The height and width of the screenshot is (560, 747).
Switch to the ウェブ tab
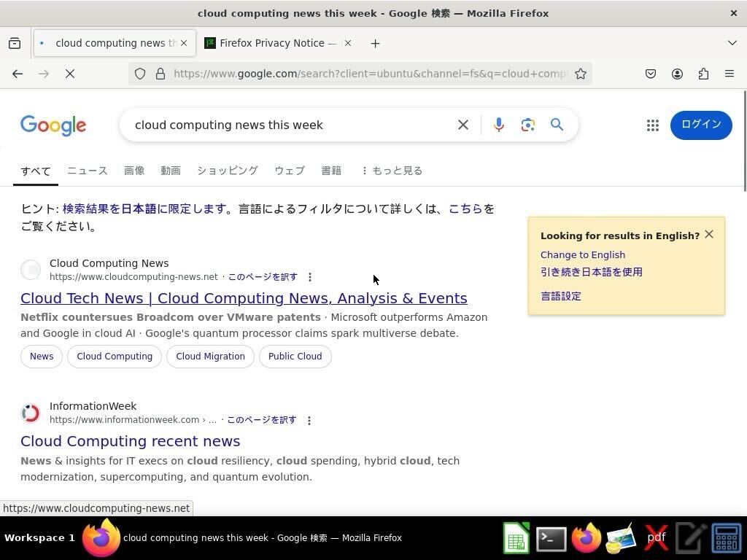pyautogui.click(x=290, y=171)
